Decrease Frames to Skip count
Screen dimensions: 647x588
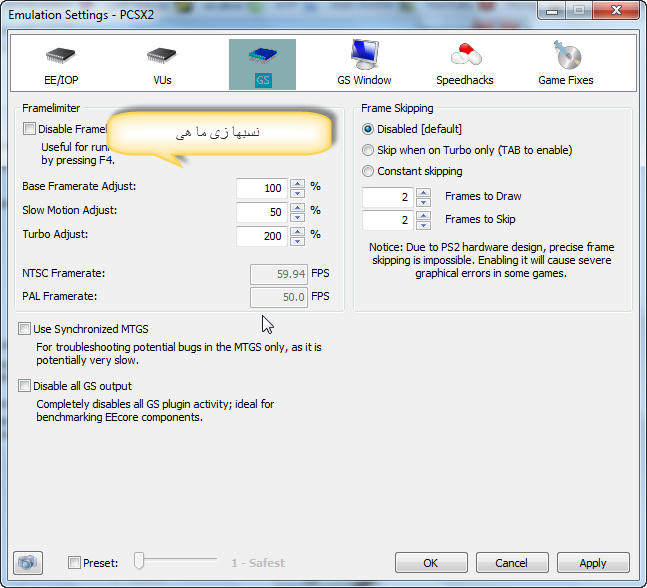[x=423, y=225]
